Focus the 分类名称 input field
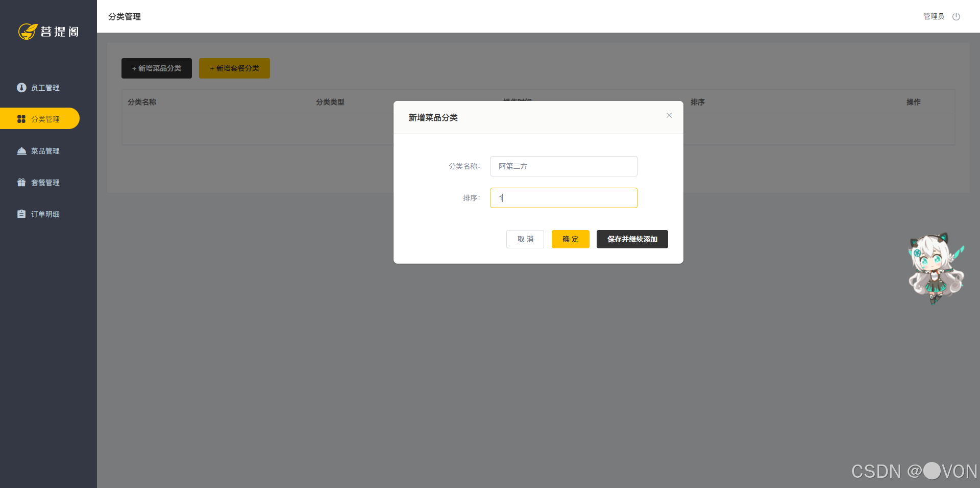 [x=564, y=166]
